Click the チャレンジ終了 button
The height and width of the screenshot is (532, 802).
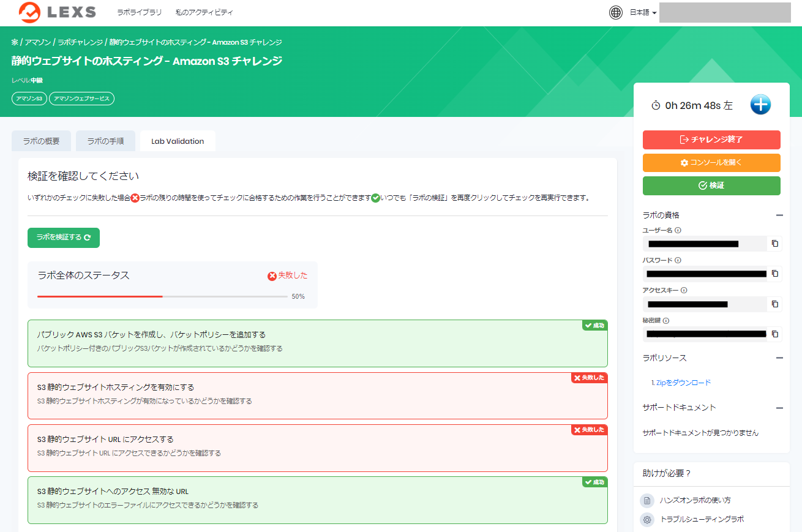(x=711, y=140)
